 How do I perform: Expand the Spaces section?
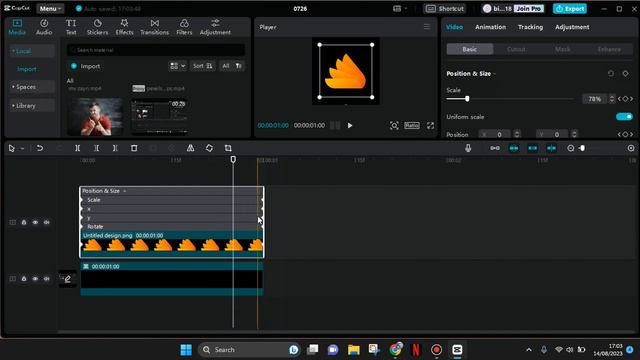click(x=32, y=87)
